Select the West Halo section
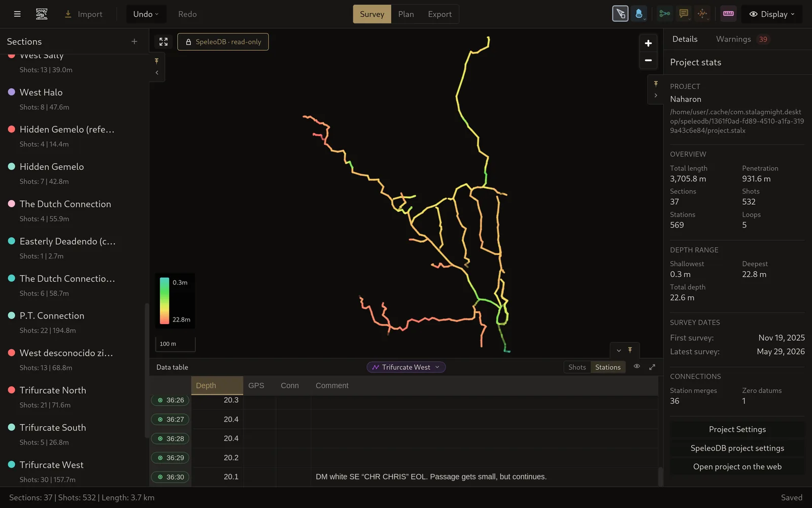This screenshot has height=508, width=812. click(x=73, y=99)
